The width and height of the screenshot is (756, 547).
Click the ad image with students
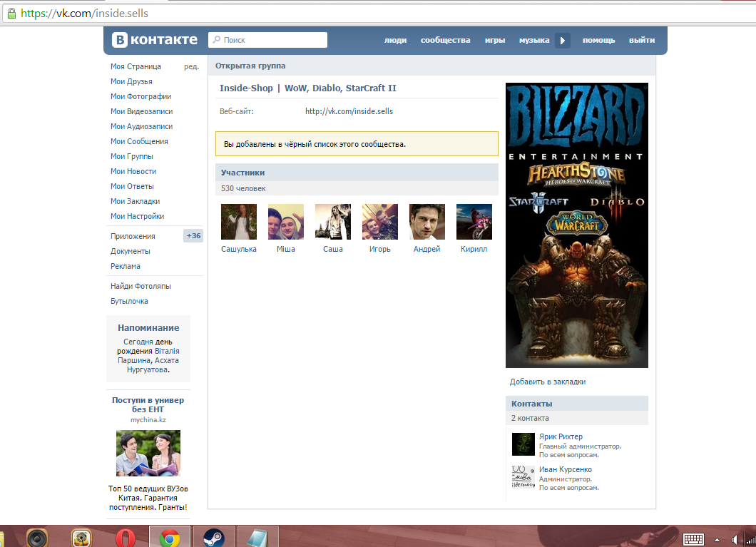(148, 453)
